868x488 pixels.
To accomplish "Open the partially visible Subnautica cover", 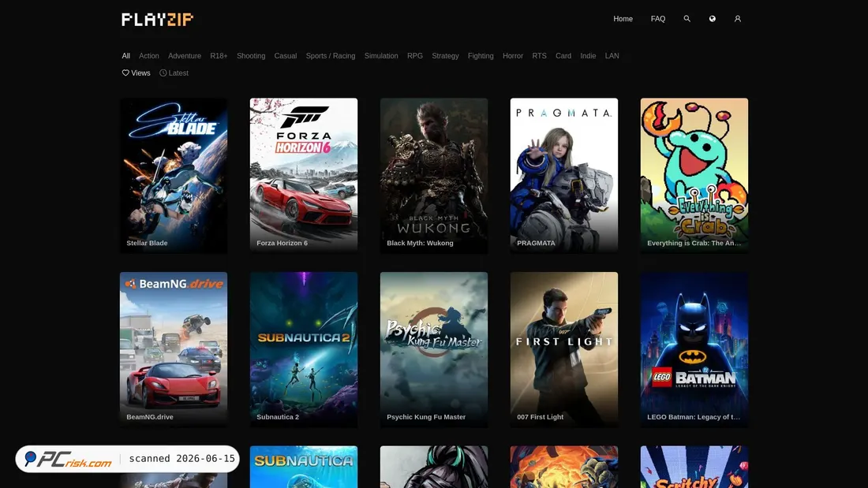I will click(303, 467).
